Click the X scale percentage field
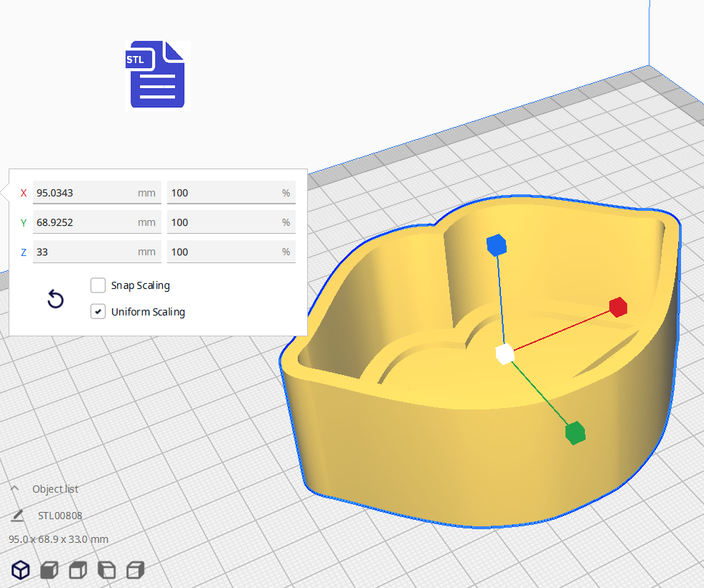Viewport: 704px width, 588px height. tap(224, 193)
